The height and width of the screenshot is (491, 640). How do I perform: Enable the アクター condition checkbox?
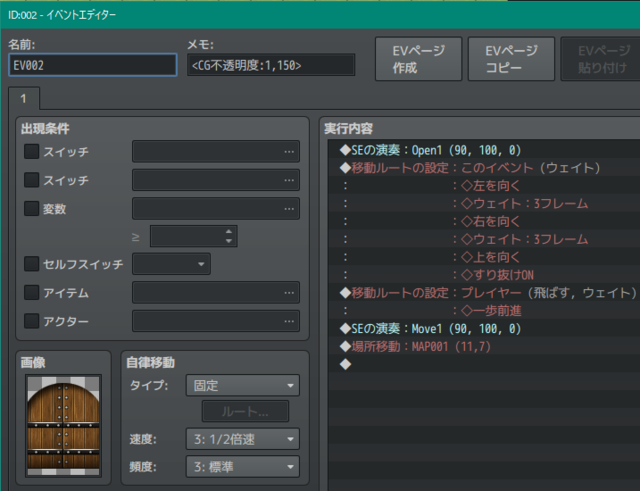(x=31, y=321)
